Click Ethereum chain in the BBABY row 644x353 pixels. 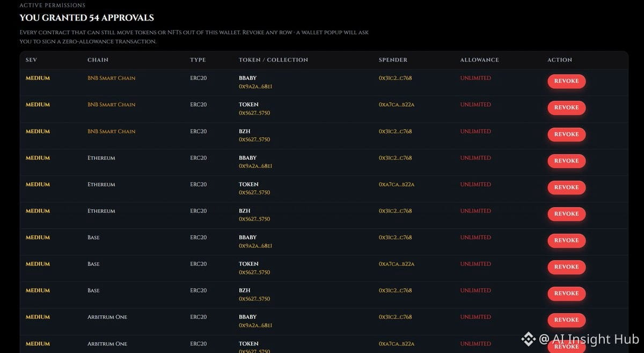tap(101, 158)
